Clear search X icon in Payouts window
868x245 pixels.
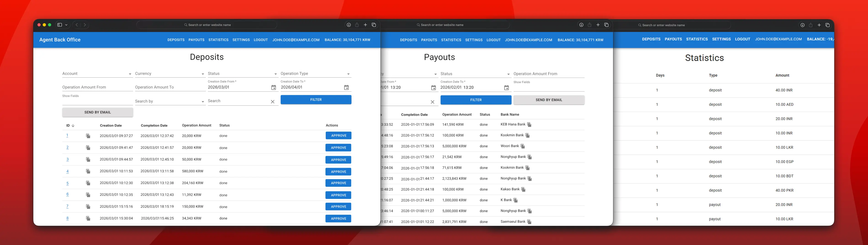click(433, 102)
